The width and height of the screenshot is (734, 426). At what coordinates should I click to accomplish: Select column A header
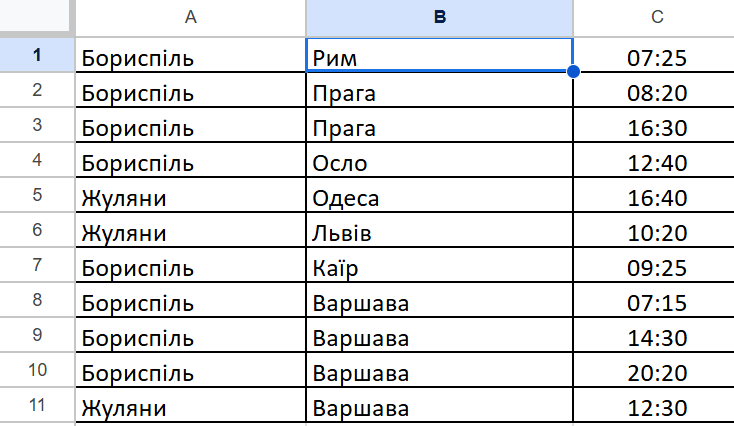tap(190, 16)
